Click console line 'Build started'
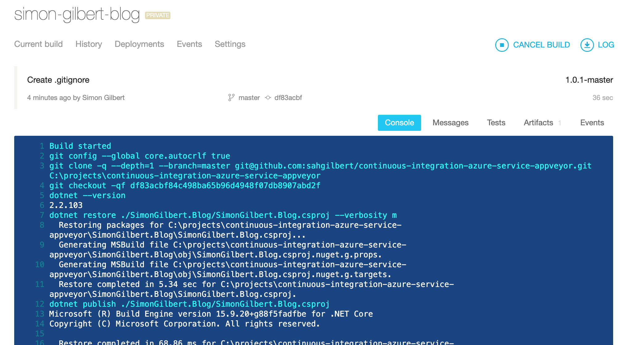Screen dimensions: 644x345 80,146
